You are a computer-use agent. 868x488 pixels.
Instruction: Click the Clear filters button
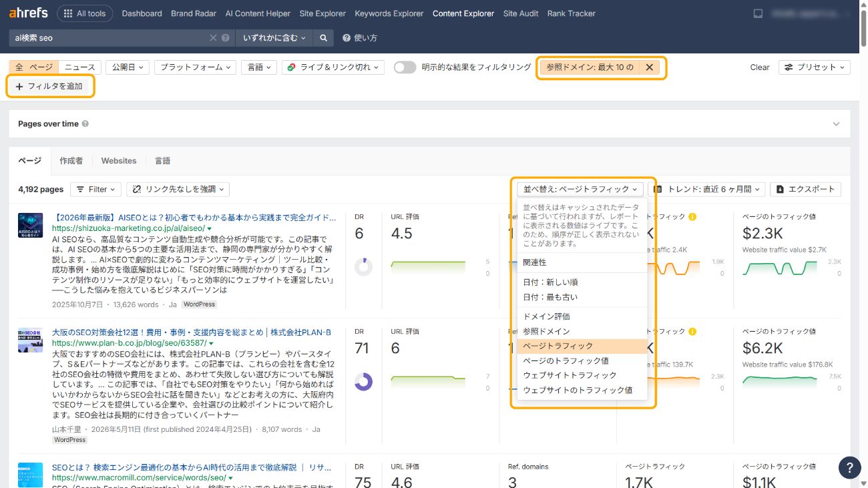pos(760,67)
